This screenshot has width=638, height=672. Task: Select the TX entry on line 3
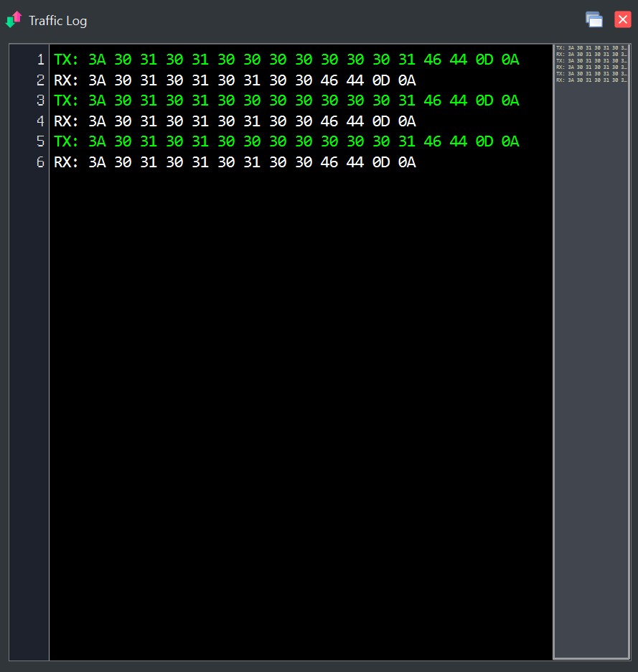click(287, 101)
